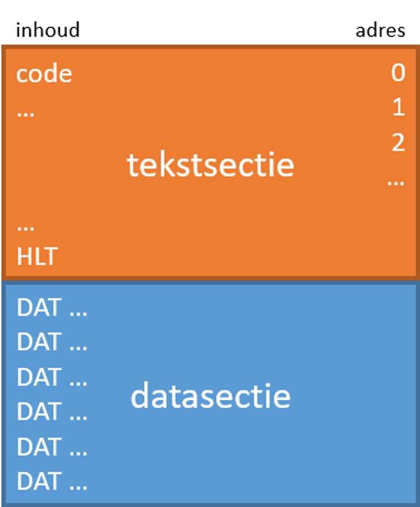420x507 pixels.
Task: Select address 1
Action: [398, 108]
